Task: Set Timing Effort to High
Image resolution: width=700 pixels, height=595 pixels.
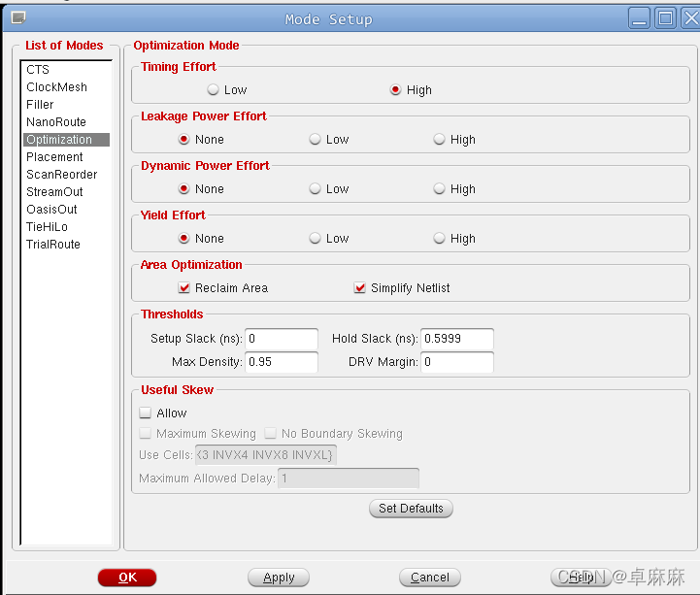Action: click(395, 89)
